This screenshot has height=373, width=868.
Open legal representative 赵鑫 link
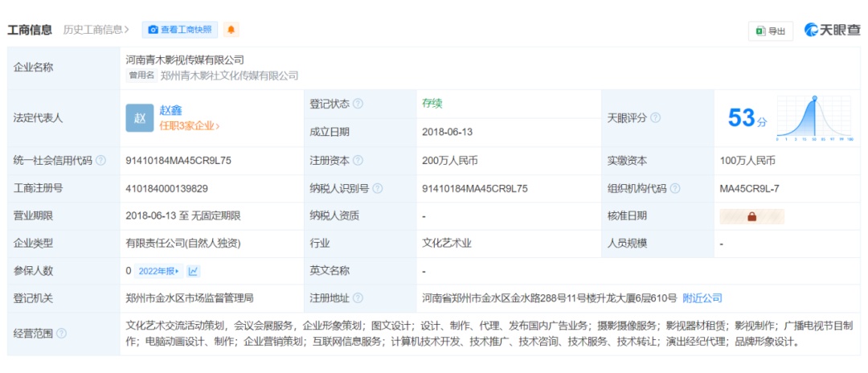pos(170,110)
